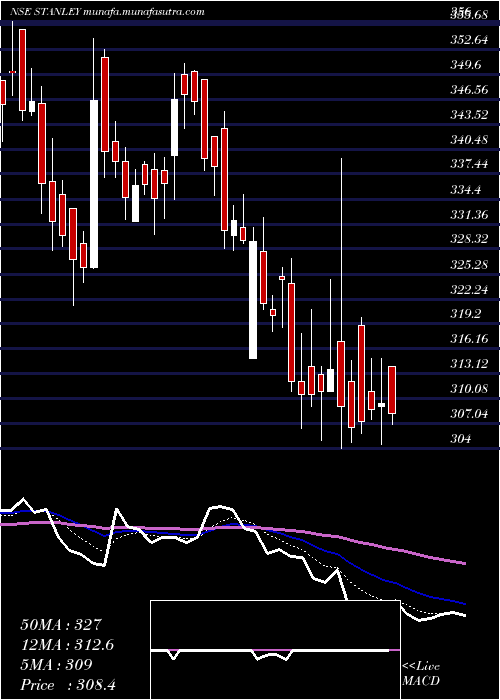Select the 304 price axis label
The width and height of the screenshot is (500, 700).
click(x=460, y=439)
